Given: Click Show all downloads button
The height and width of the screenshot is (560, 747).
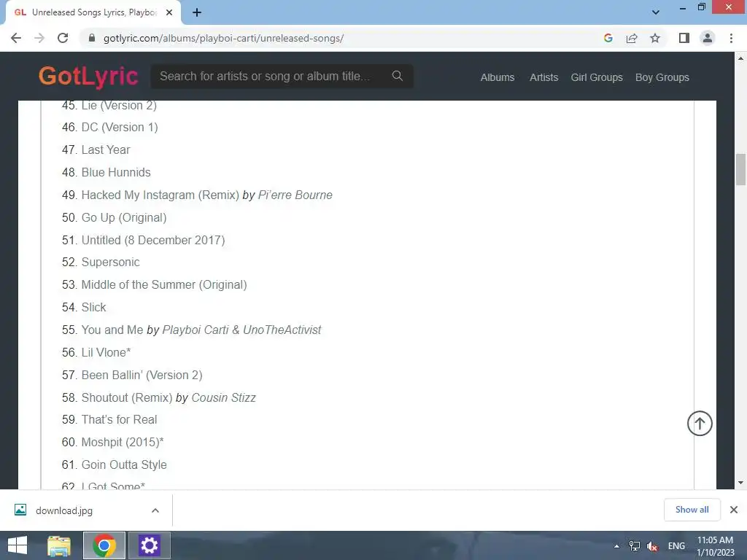Looking at the screenshot, I should [692, 510].
